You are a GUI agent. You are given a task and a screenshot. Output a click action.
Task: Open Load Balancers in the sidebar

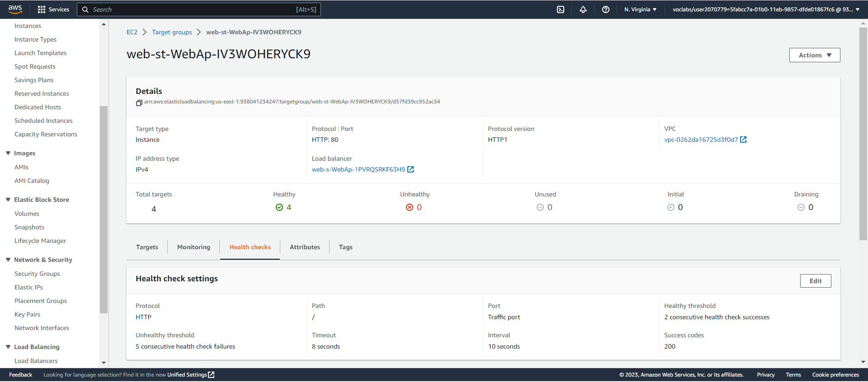pos(36,361)
